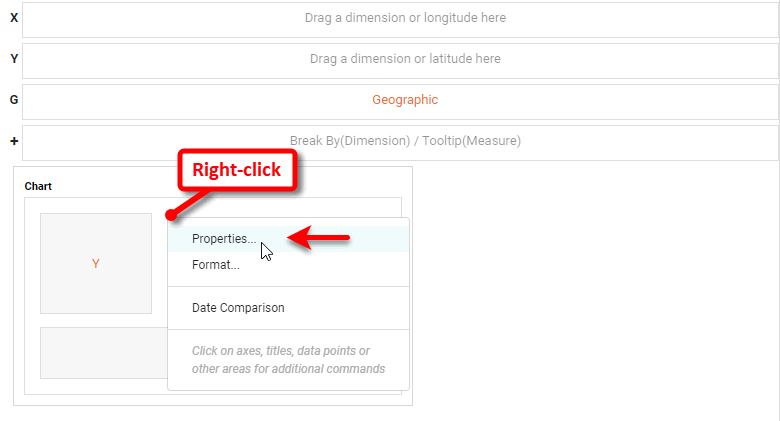Click the X field drop zone

(x=400, y=19)
